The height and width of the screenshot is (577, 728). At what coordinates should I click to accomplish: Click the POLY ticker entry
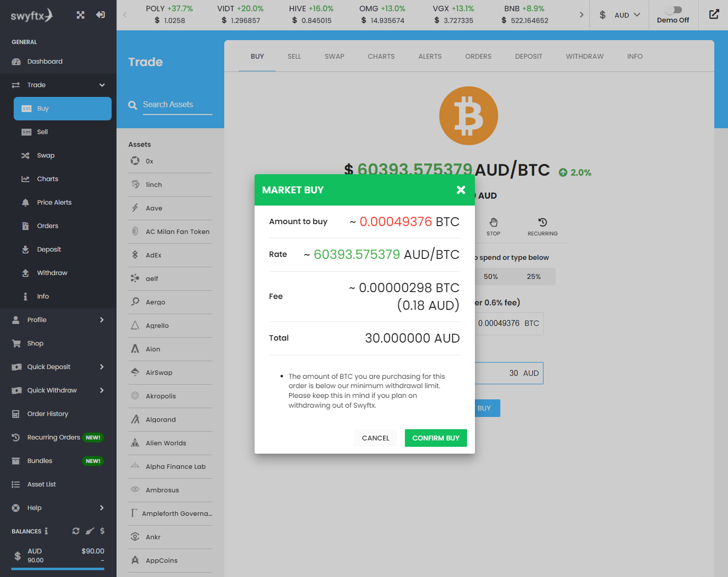169,15
